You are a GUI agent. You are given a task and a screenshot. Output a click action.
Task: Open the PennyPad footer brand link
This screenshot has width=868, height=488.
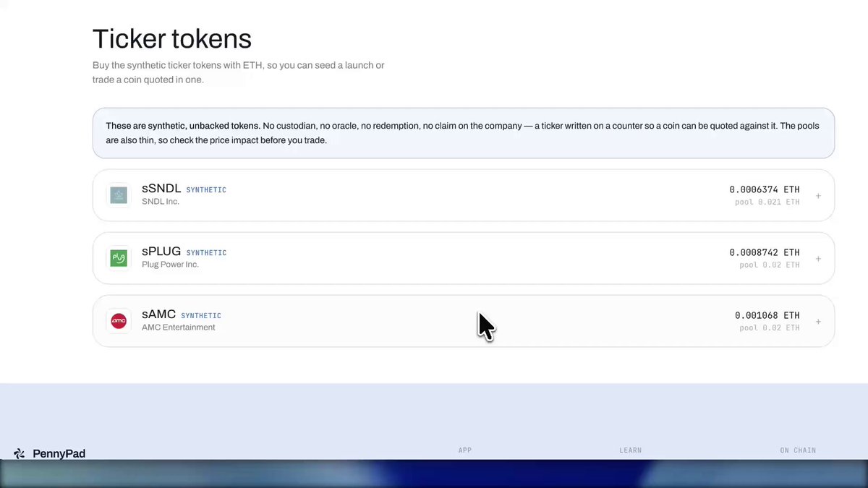click(49, 454)
